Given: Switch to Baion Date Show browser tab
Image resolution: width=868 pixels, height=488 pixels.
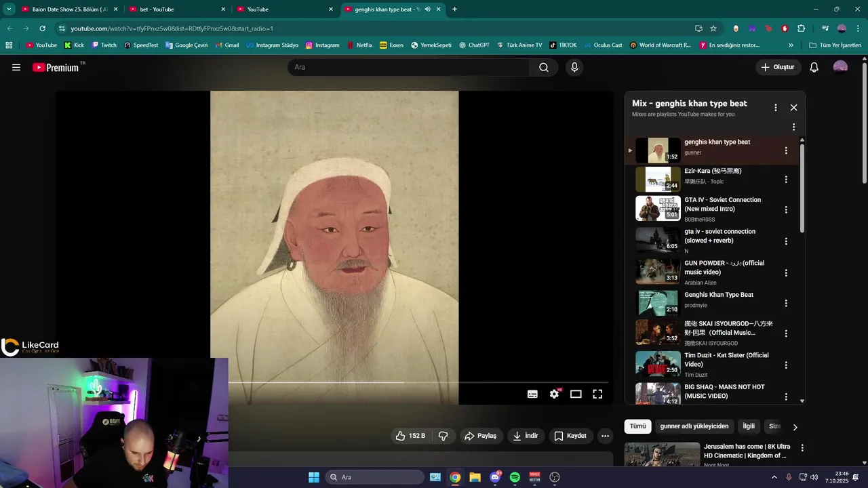Looking at the screenshot, I should click(70, 9).
